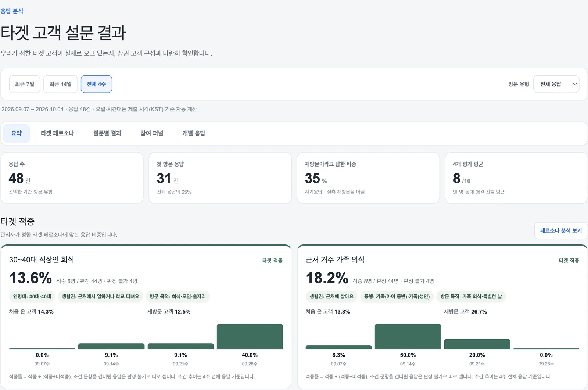Open the 요약 tab
The image size is (588, 390).
[x=17, y=133]
